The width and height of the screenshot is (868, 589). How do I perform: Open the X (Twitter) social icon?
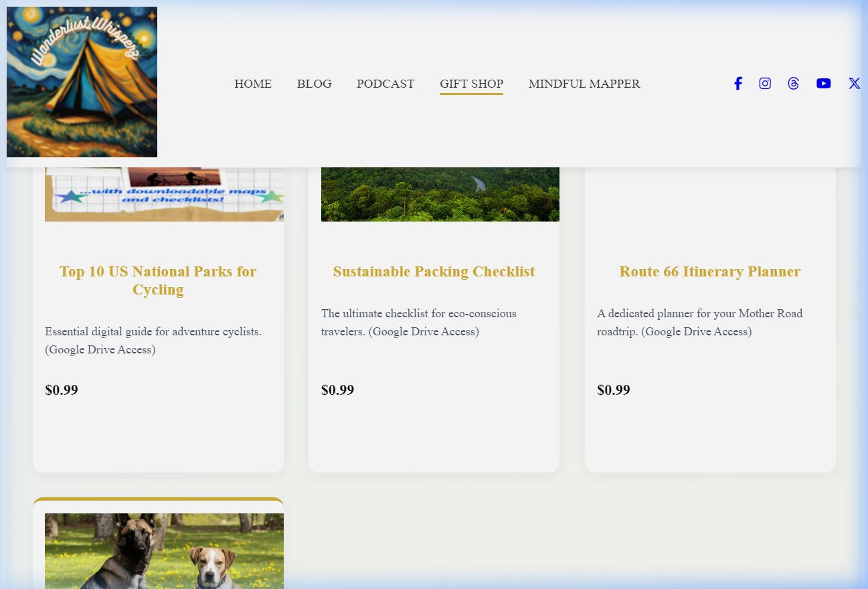pos(854,84)
